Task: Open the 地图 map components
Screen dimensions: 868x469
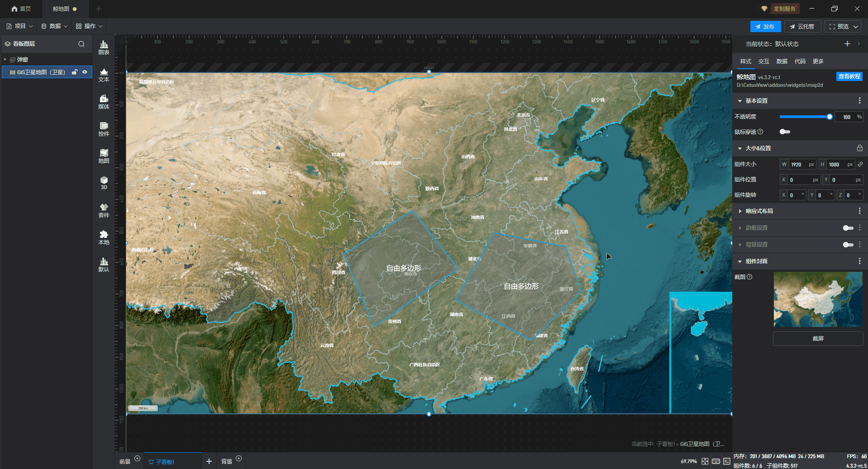Action: point(104,156)
